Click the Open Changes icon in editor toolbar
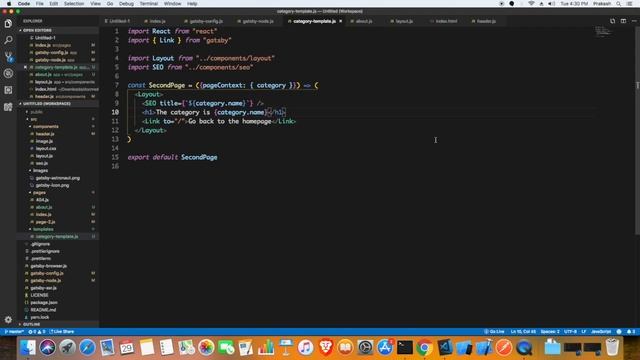Image resolution: width=640 pixels, height=360 pixels. pyautogui.click(x=612, y=21)
